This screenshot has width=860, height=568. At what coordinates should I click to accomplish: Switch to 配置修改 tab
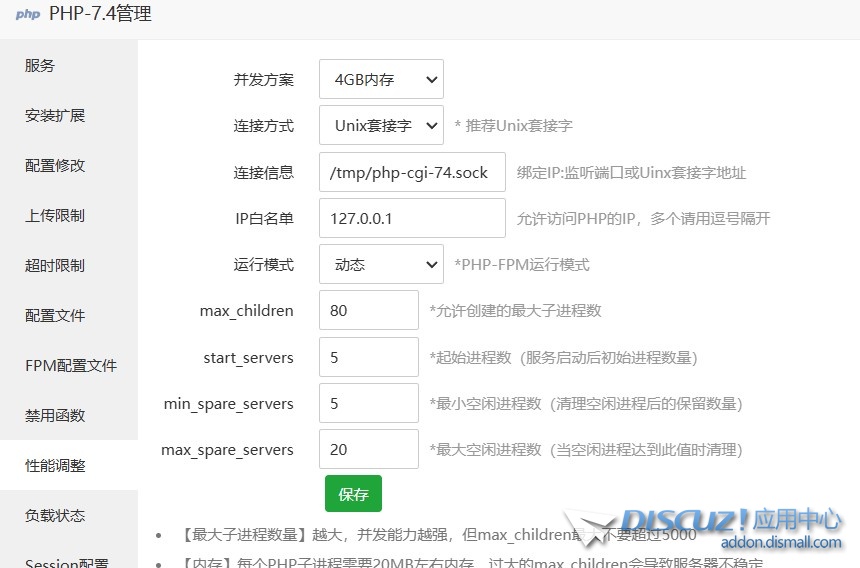point(69,166)
